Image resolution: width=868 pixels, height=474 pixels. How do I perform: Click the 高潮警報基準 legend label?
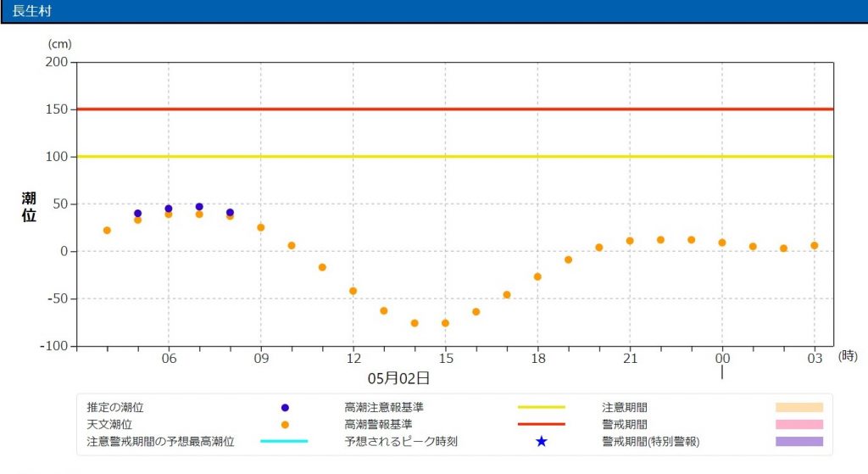click(x=379, y=425)
